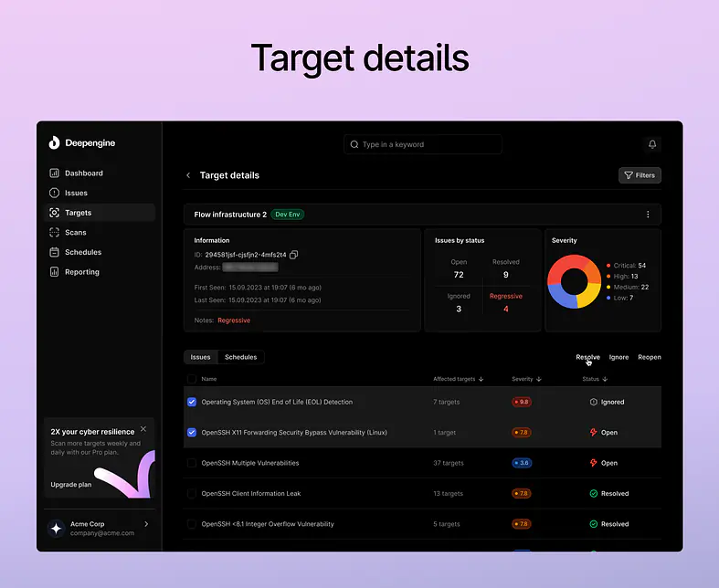Click the '37 targets' cell
The width and height of the screenshot is (719, 588).
pyautogui.click(x=449, y=463)
